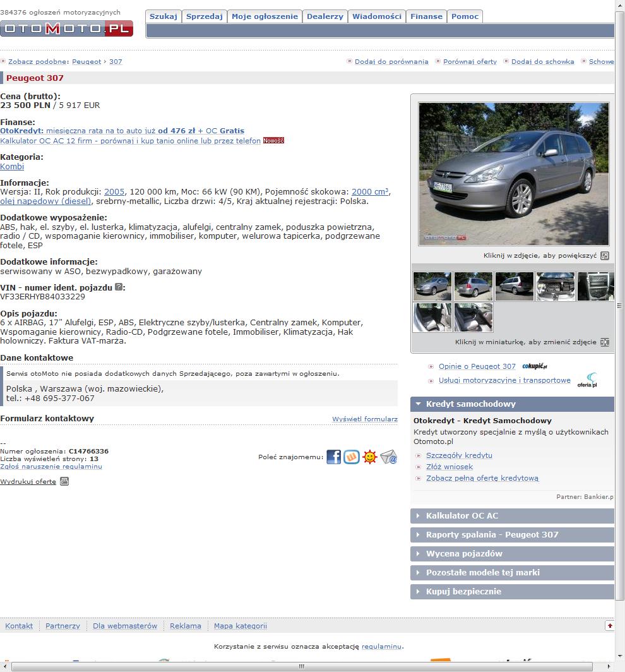
Task: Expand the Wycena pojazdów section
Action: 513,554
